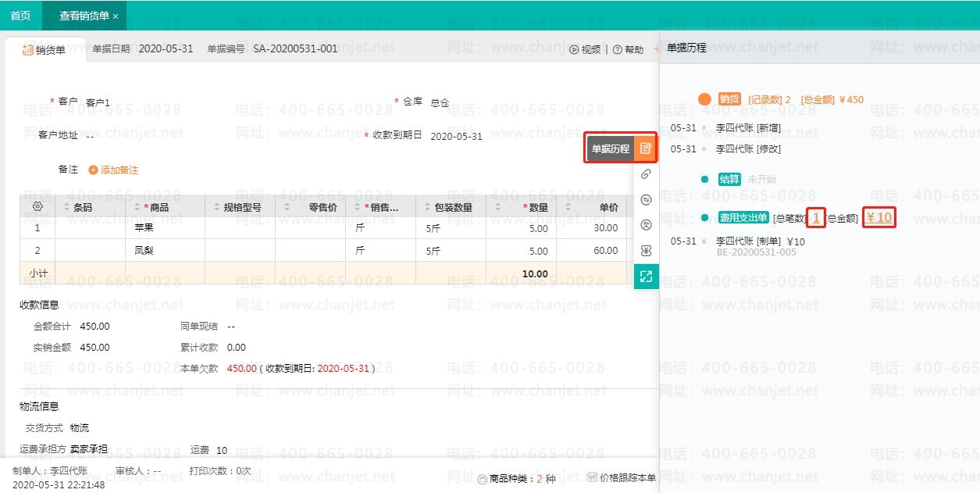Toggle the 价格跟踪本单 checkbox
This screenshot has width=980, height=493.
point(592,477)
